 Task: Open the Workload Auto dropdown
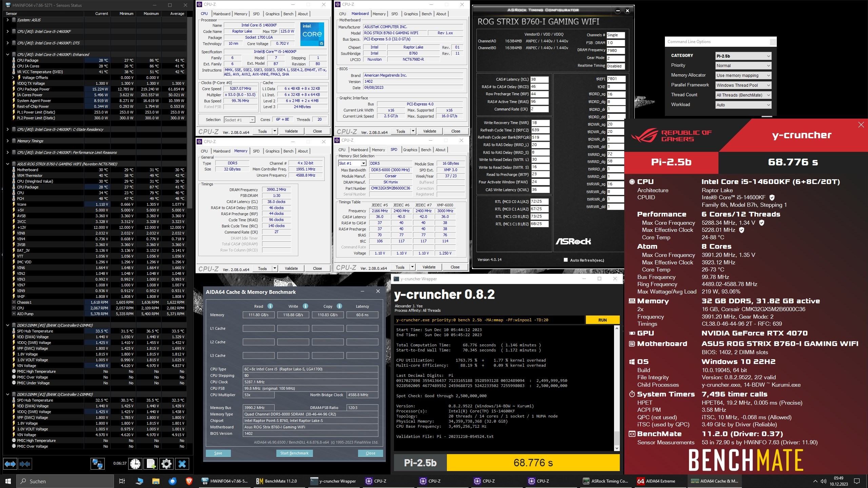coord(744,105)
